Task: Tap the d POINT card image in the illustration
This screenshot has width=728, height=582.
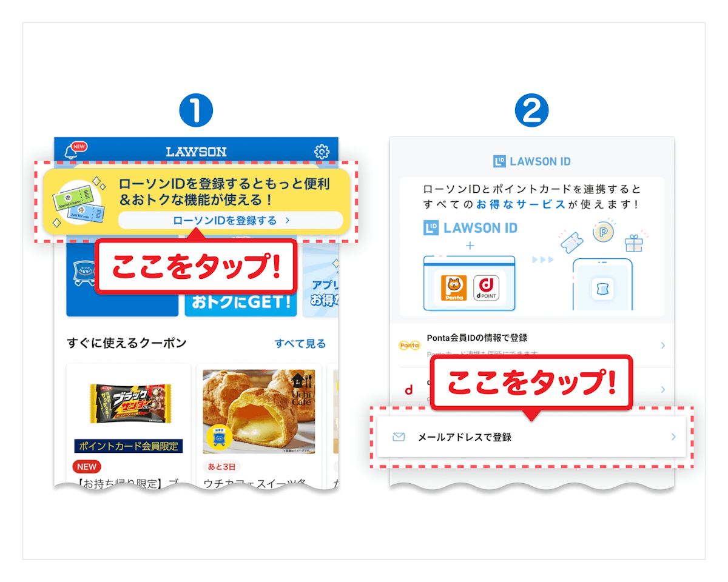Action: click(485, 288)
